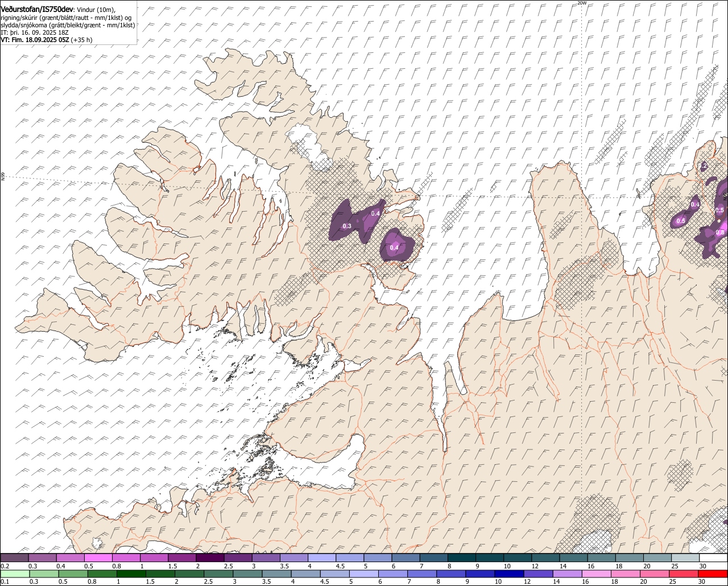Pick the snow legend swatch labeled 2.5

(238, 558)
